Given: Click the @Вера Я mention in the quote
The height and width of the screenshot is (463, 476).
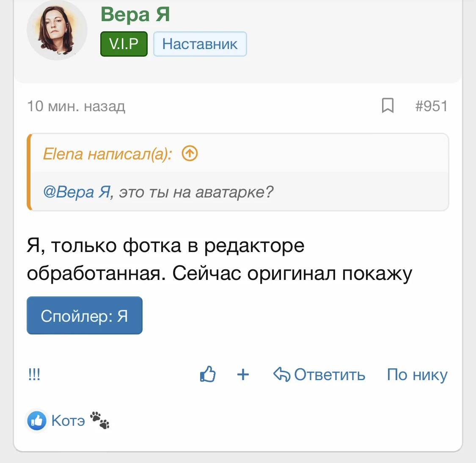Looking at the screenshot, I should click(x=76, y=191).
